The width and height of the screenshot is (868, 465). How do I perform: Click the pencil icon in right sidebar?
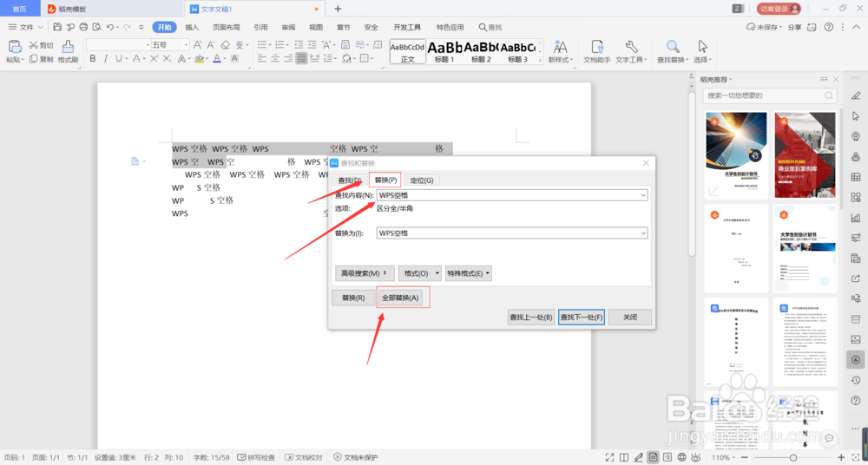[x=855, y=95]
